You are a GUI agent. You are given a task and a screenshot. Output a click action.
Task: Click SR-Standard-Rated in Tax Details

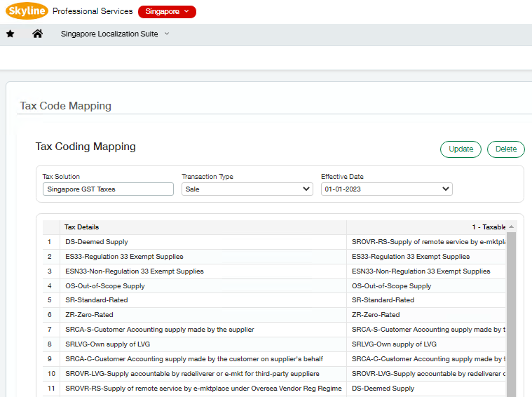[97, 300]
